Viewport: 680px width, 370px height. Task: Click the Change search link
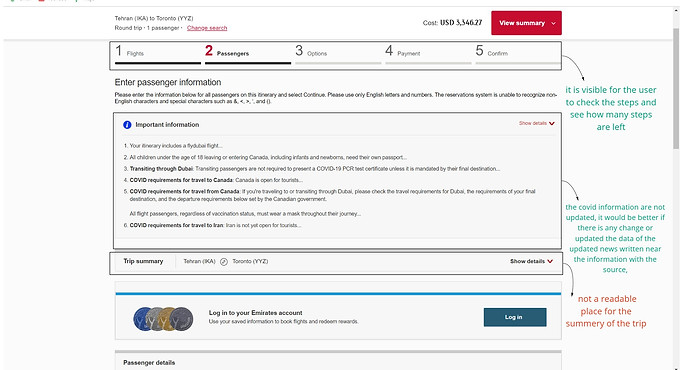[x=207, y=28]
